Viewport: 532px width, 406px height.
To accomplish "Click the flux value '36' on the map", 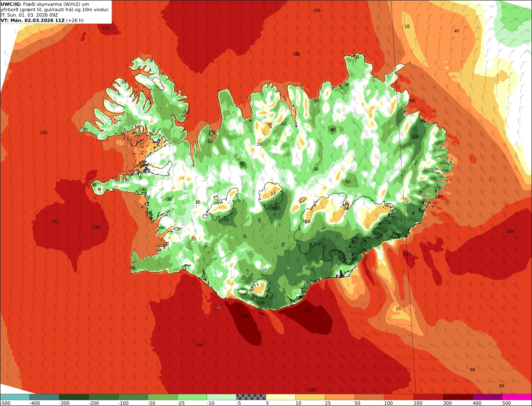I will click(169, 199).
